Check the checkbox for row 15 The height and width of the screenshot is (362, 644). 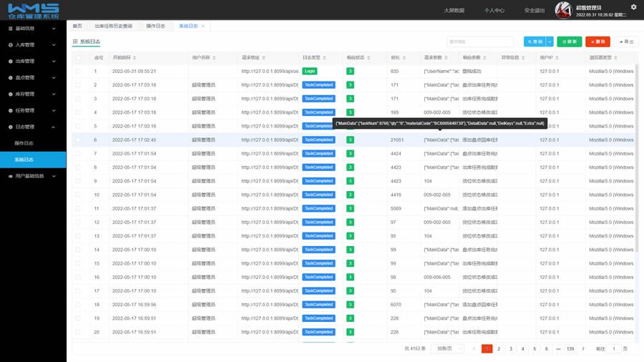[78, 263]
